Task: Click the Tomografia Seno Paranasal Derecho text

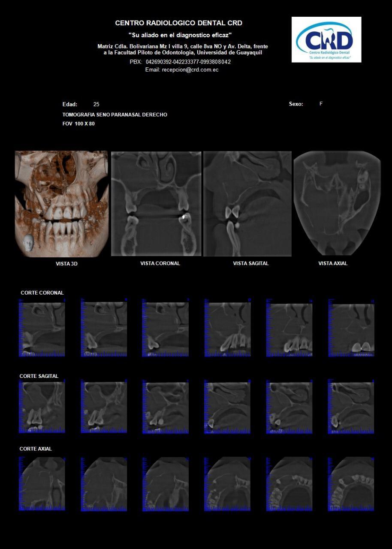Action: tap(115, 115)
